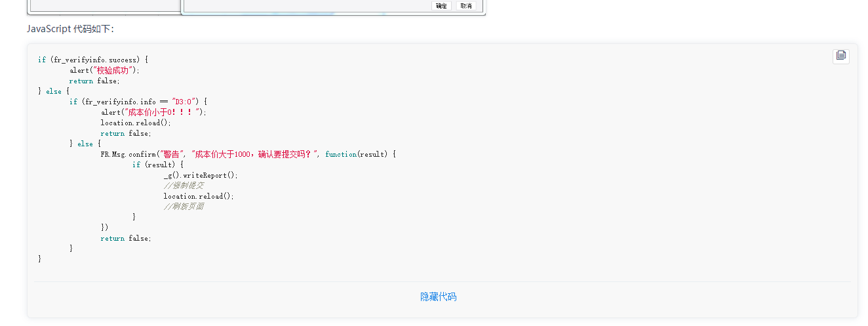The image size is (868, 326).
Task: Click code line alert("校验成功");
Action: coord(105,70)
